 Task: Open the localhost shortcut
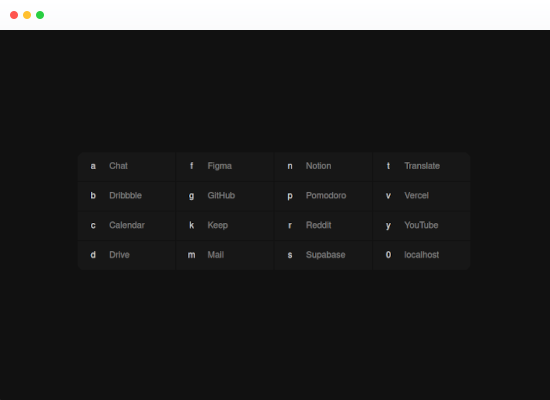[422, 255]
